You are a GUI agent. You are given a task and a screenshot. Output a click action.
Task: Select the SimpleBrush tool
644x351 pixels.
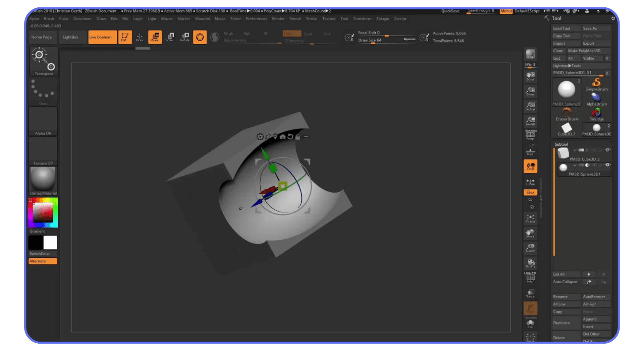coord(596,84)
